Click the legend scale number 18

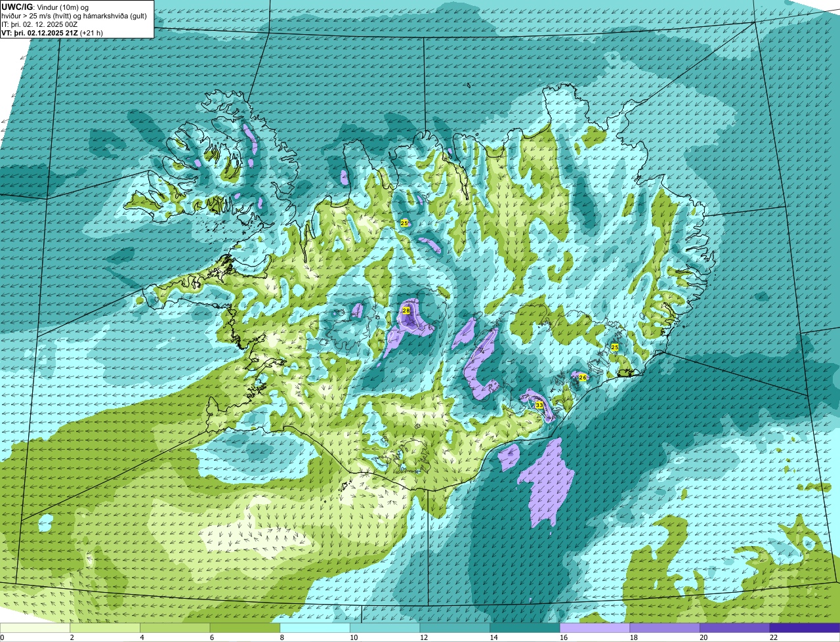click(x=634, y=637)
